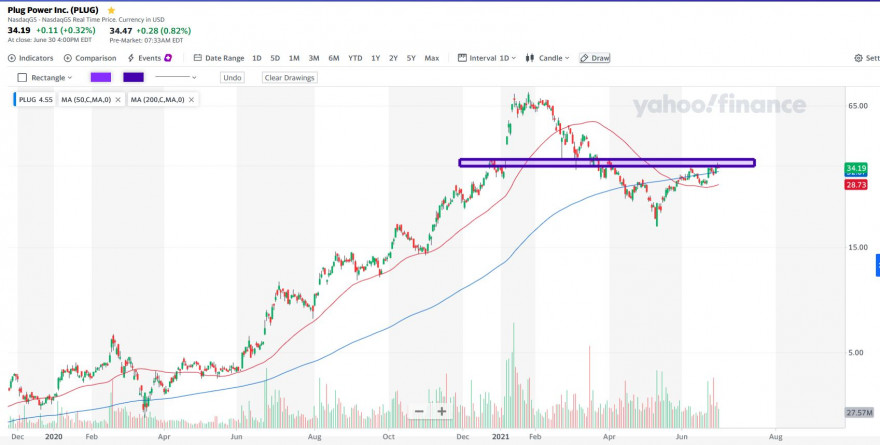Click the Rectangle shape icon

coord(22,78)
